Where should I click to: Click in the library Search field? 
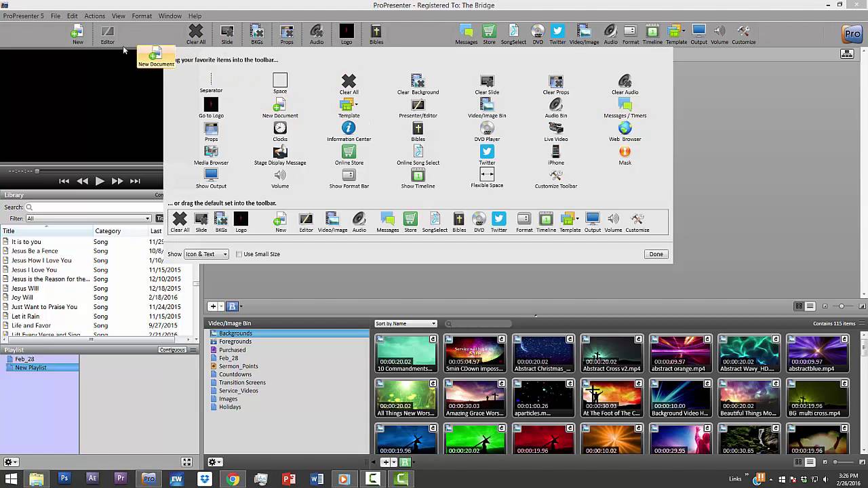[95, 207]
